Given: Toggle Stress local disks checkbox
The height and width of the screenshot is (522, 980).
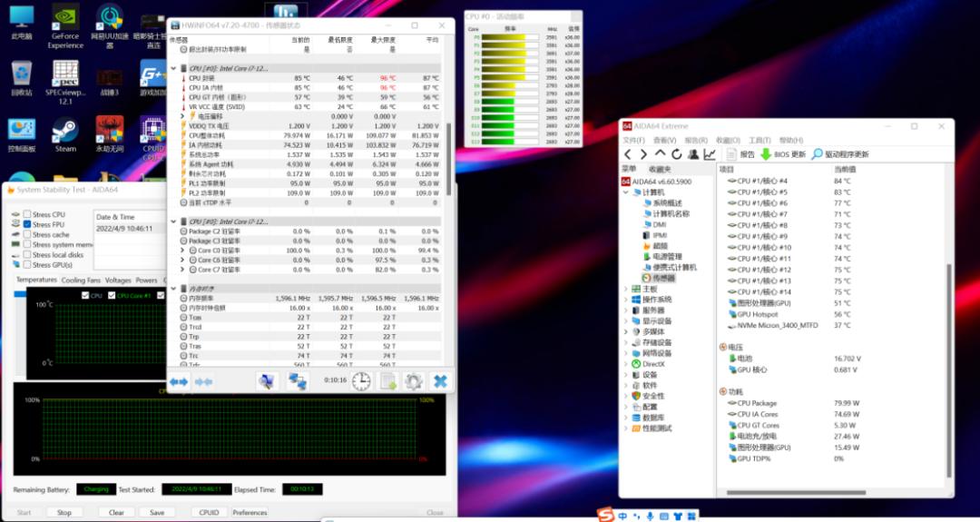Looking at the screenshot, I should (x=27, y=255).
